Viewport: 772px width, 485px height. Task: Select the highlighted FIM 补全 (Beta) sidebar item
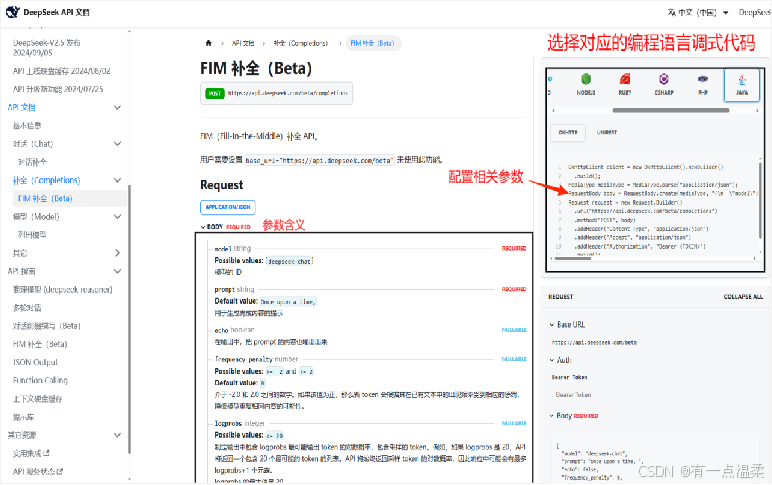tap(69, 198)
